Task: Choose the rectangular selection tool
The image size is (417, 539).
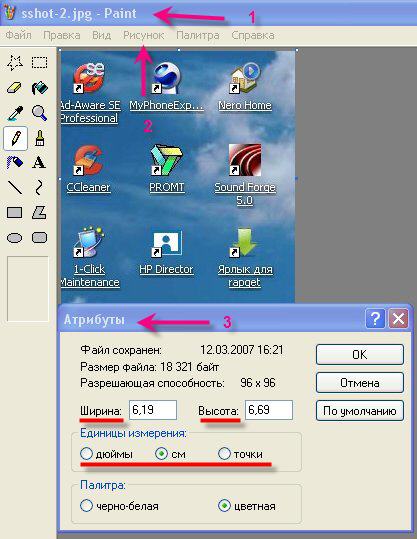Action: [x=40, y=63]
